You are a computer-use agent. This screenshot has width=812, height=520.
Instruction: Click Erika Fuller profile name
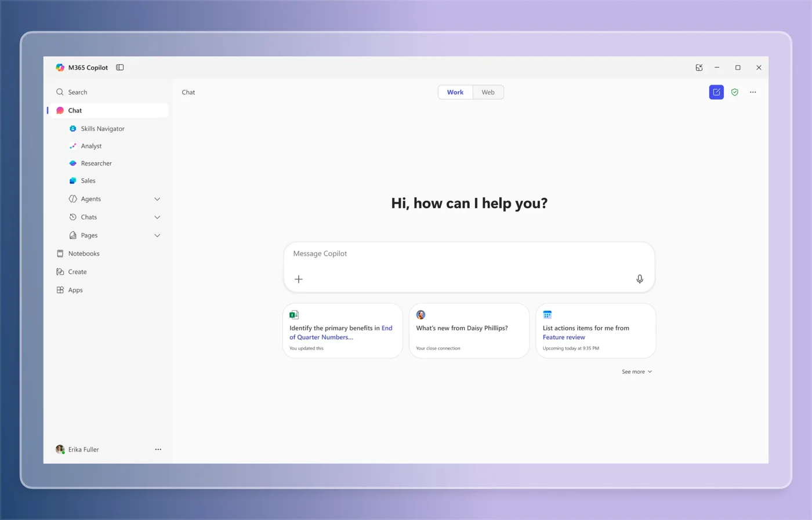[84, 449]
